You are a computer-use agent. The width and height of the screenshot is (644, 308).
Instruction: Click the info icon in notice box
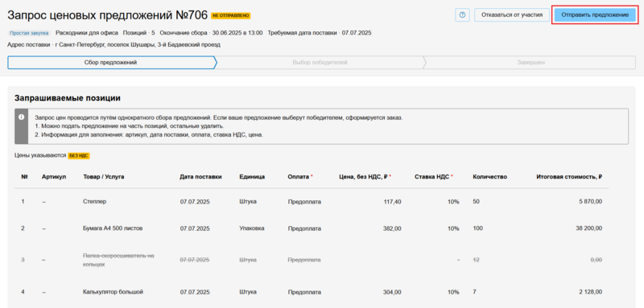point(22,117)
